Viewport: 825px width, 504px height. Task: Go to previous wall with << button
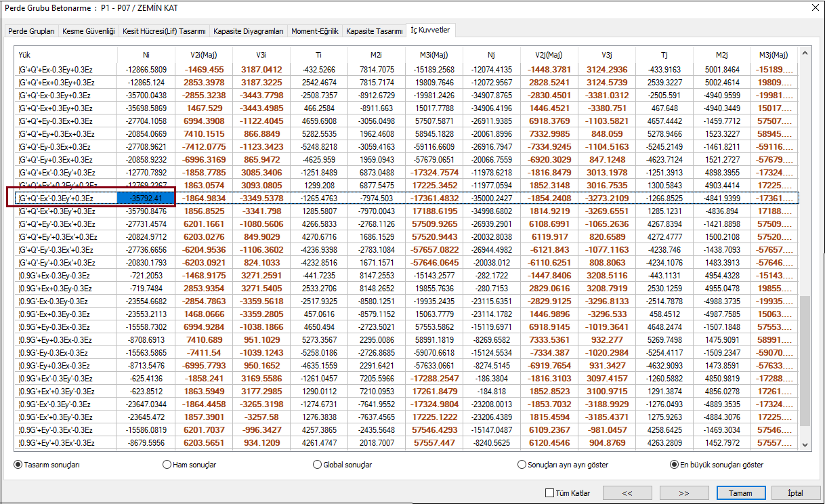627,492
